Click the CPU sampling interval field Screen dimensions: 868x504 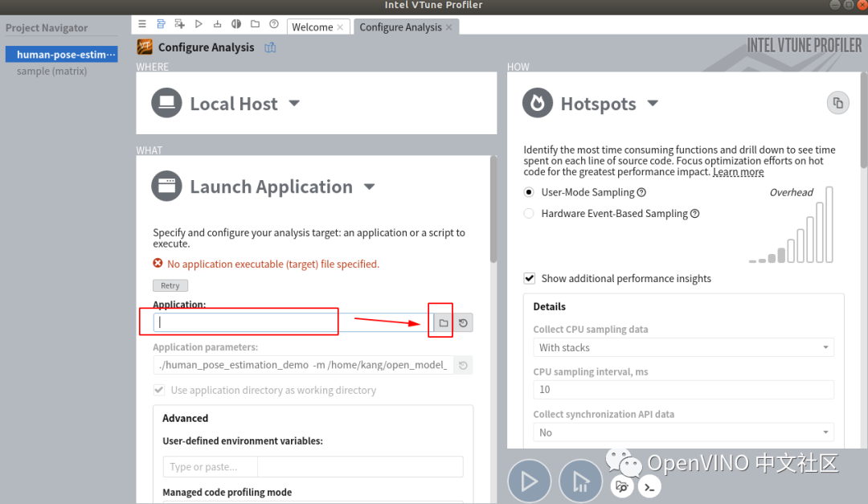click(x=684, y=390)
